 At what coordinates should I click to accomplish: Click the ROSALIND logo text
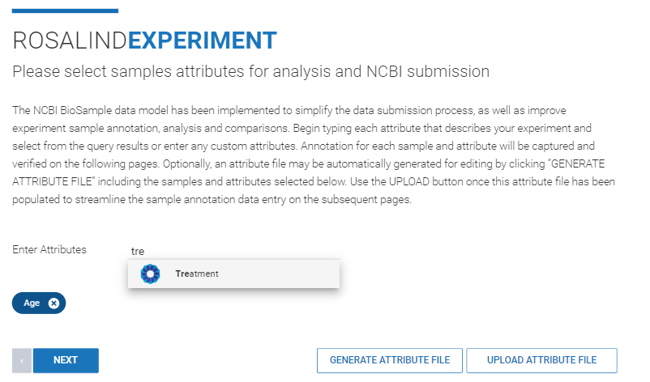[70, 41]
